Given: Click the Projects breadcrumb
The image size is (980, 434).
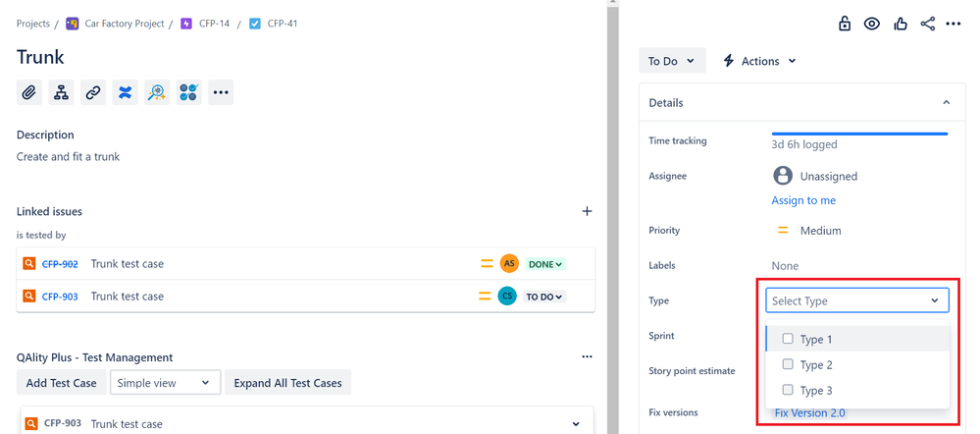Looking at the screenshot, I should point(33,24).
